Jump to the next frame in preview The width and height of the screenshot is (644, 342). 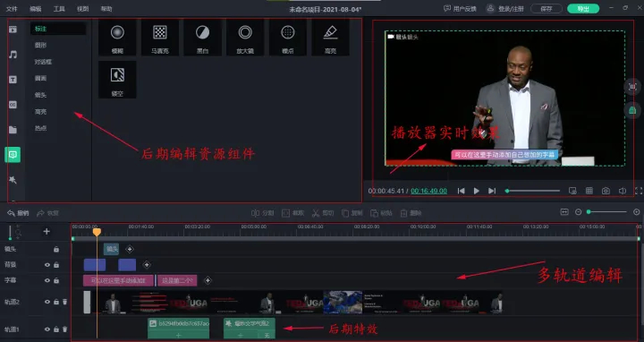pyautogui.click(x=492, y=191)
